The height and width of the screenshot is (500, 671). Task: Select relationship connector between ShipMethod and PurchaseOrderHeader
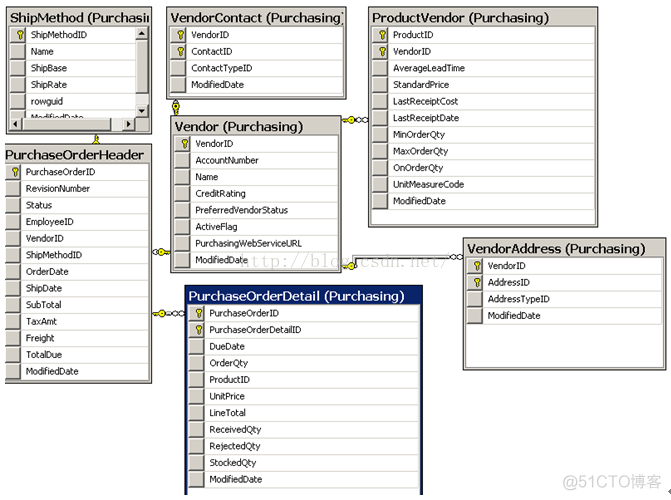[x=96, y=139]
